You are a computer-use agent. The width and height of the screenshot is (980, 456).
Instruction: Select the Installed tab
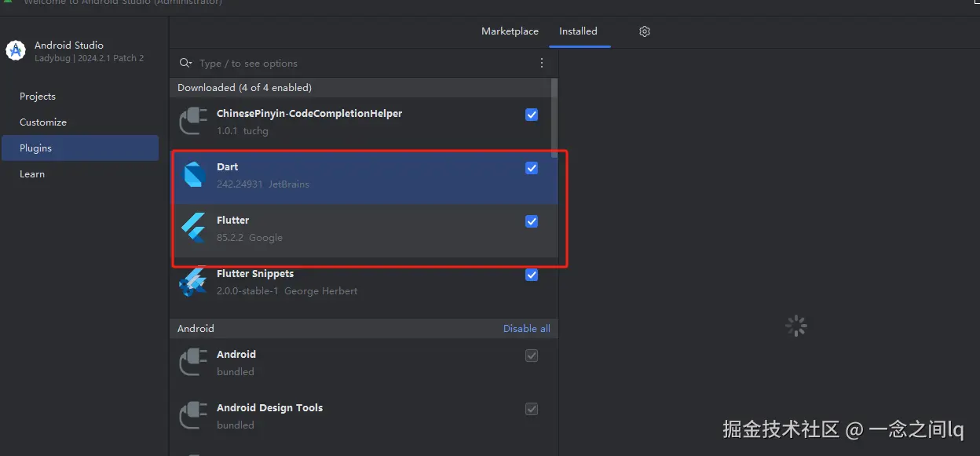[x=578, y=31]
